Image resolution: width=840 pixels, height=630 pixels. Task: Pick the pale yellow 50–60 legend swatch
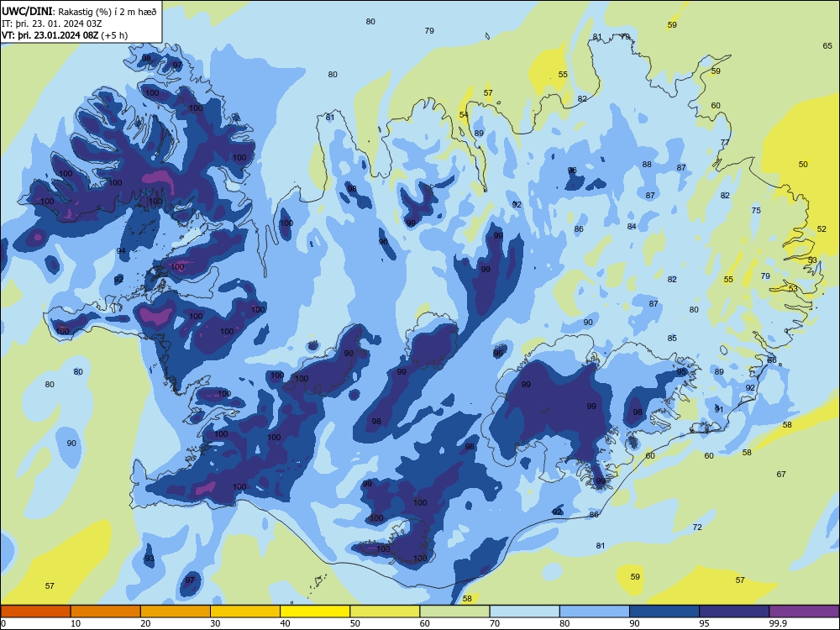pos(385,612)
